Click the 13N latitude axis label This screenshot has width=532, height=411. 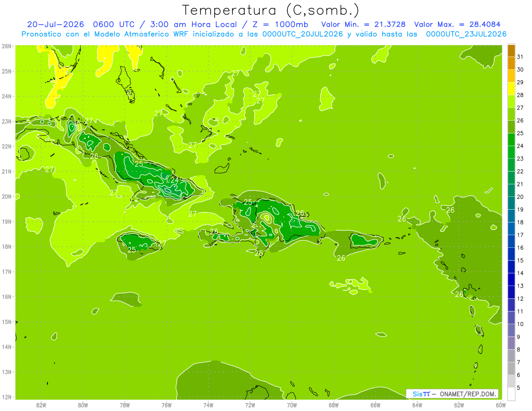[7, 372]
